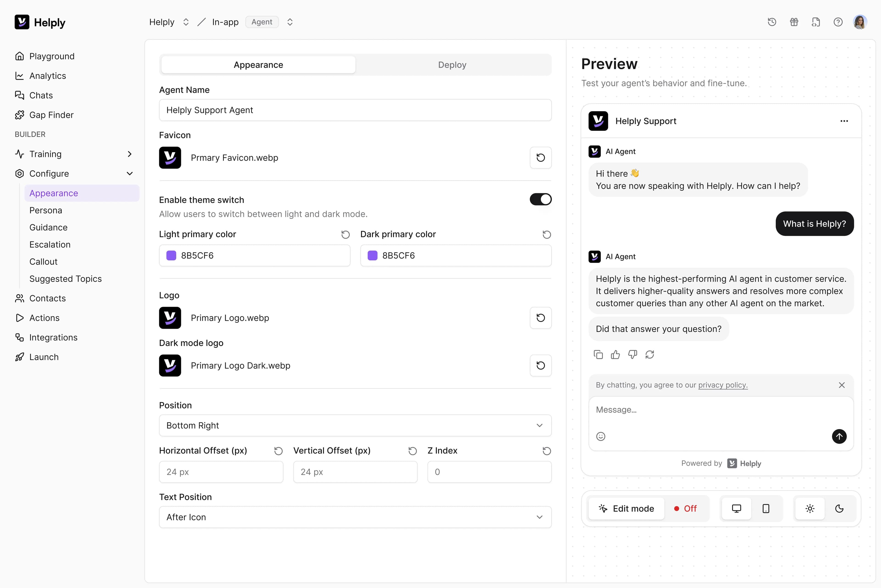Screen dimensions: 881x588
Task: Switch preview to mobile view
Action: click(766, 508)
